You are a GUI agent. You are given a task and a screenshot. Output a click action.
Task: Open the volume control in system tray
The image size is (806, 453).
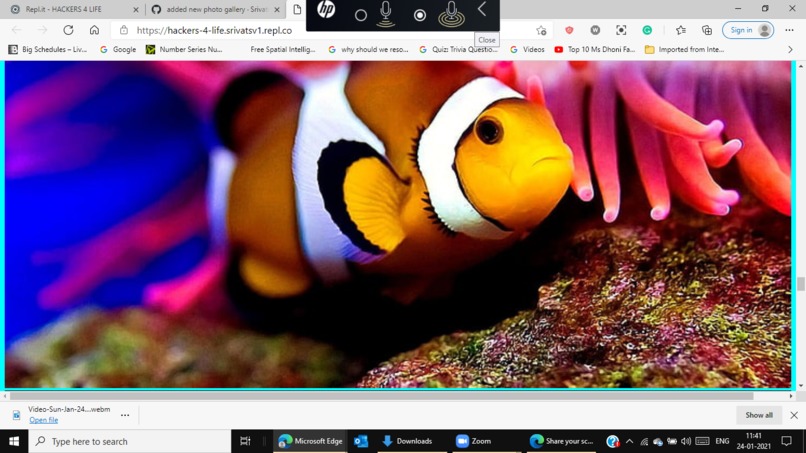point(686,441)
